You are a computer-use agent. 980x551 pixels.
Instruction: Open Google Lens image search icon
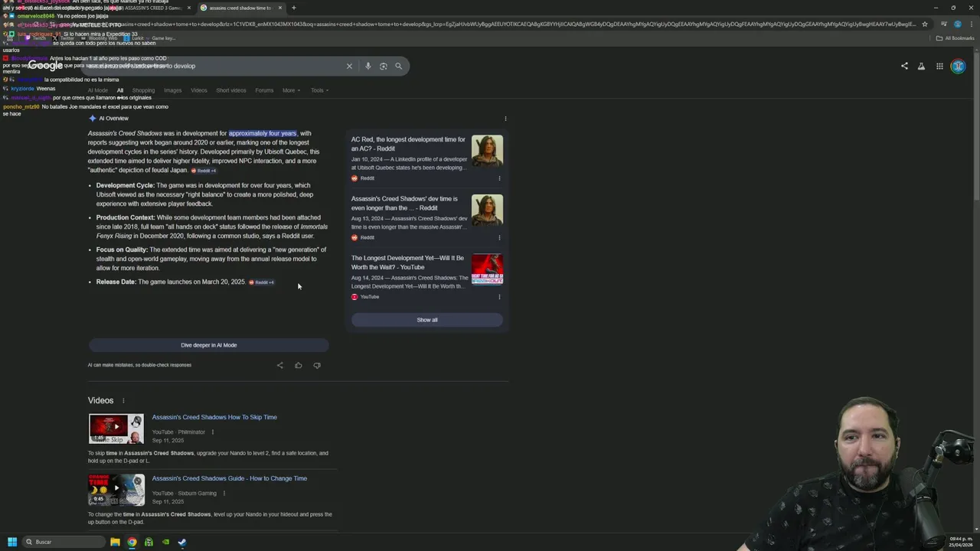(383, 66)
